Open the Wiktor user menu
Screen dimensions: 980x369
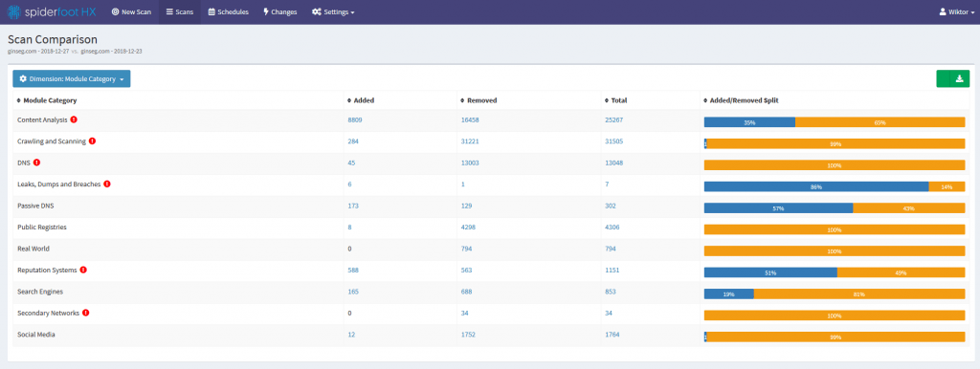pyautogui.click(x=956, y=11)
